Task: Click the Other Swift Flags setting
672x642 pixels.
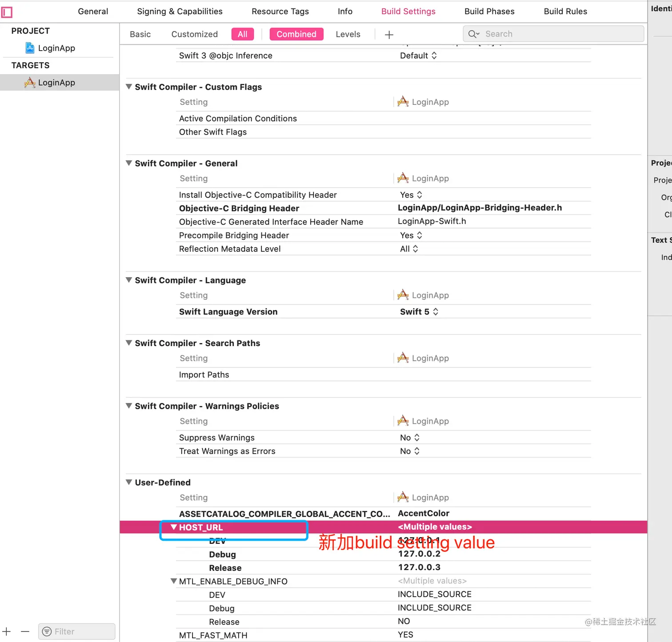Action: click(213, 132)
